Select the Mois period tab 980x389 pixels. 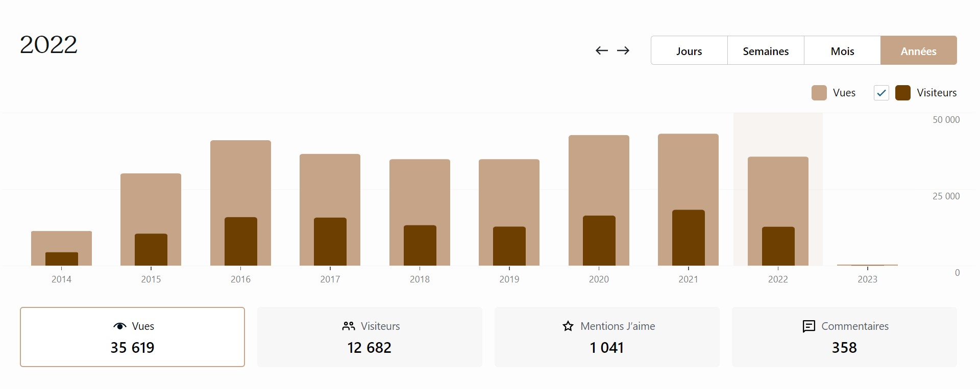tap(842, 50)
